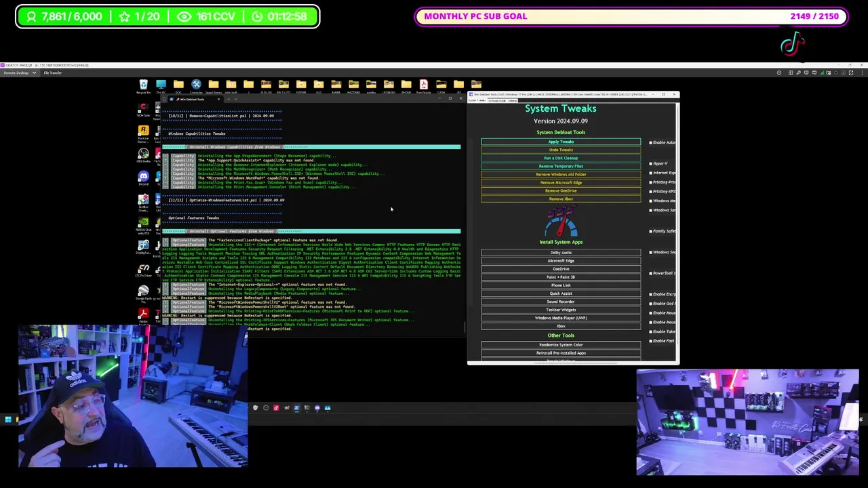
Task: Open the CASH desktop folder
Action: pyautogui.click(x=441, y=86)
